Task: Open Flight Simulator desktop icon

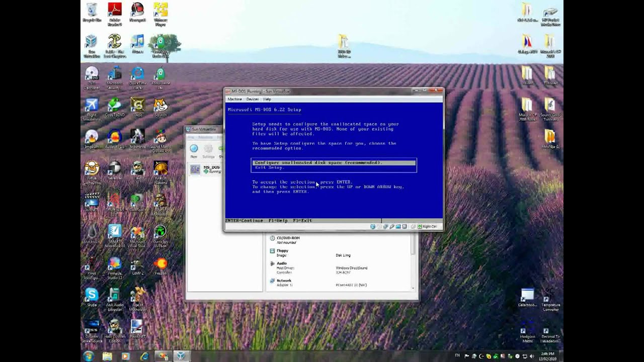Action: pos(92,110)
